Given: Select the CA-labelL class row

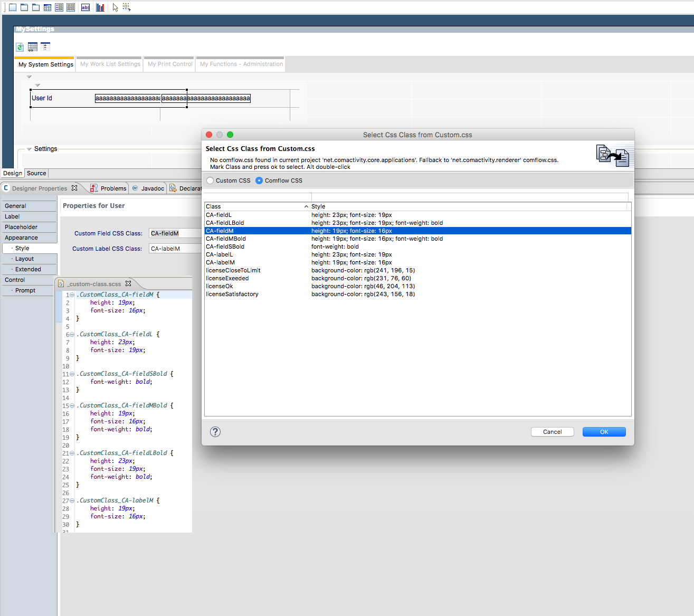Looking at the screenshot, I should point(418,254).
